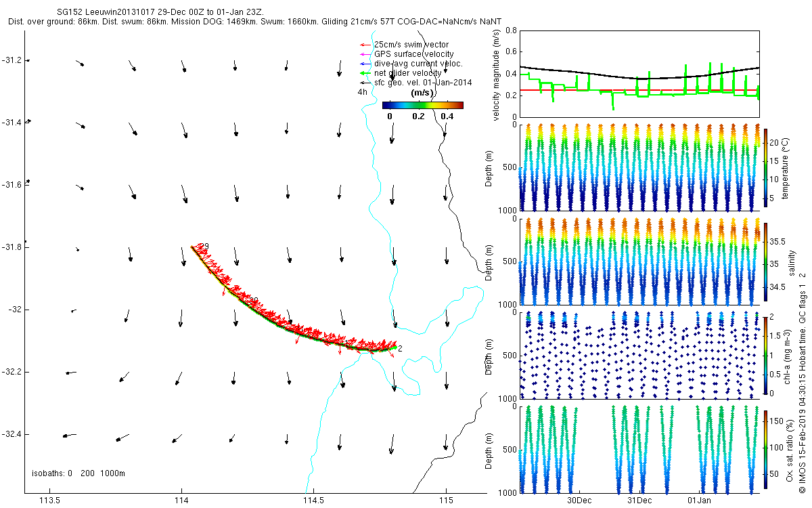Viewport: 812px width, 508px height.
Task: Click the '115' longitude tick label
Action: click(447, 501)
